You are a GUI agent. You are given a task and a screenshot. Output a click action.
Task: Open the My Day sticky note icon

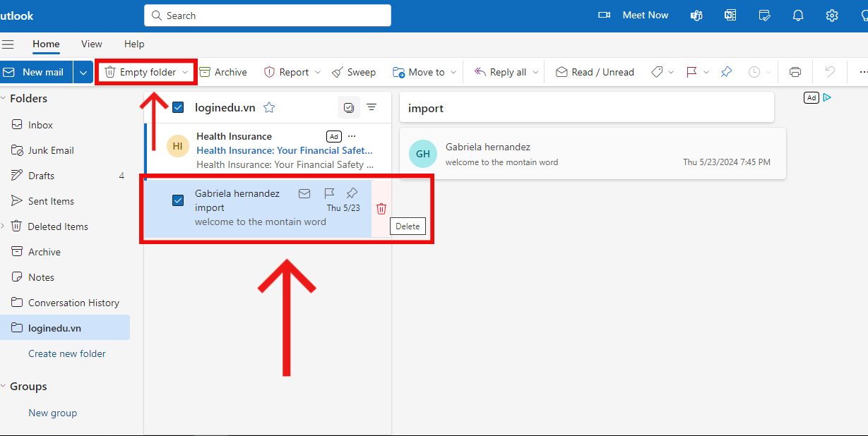[764, 15]
